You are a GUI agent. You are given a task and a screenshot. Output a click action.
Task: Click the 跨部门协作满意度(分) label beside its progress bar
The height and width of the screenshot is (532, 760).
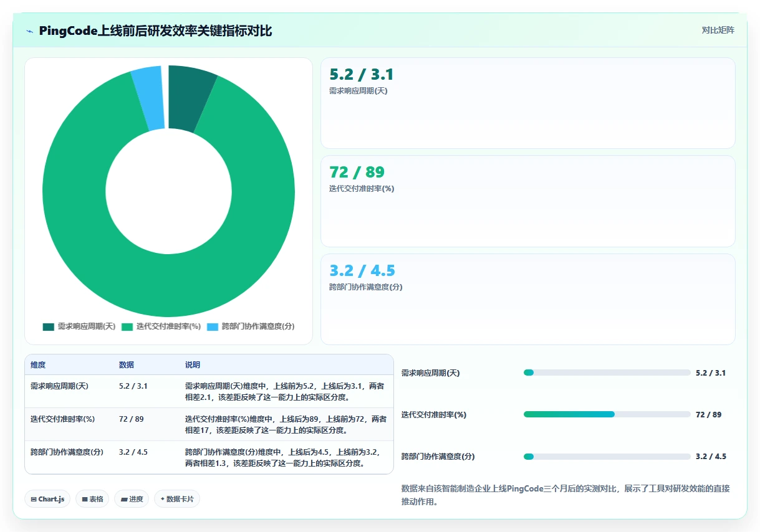tap(438, 457)
